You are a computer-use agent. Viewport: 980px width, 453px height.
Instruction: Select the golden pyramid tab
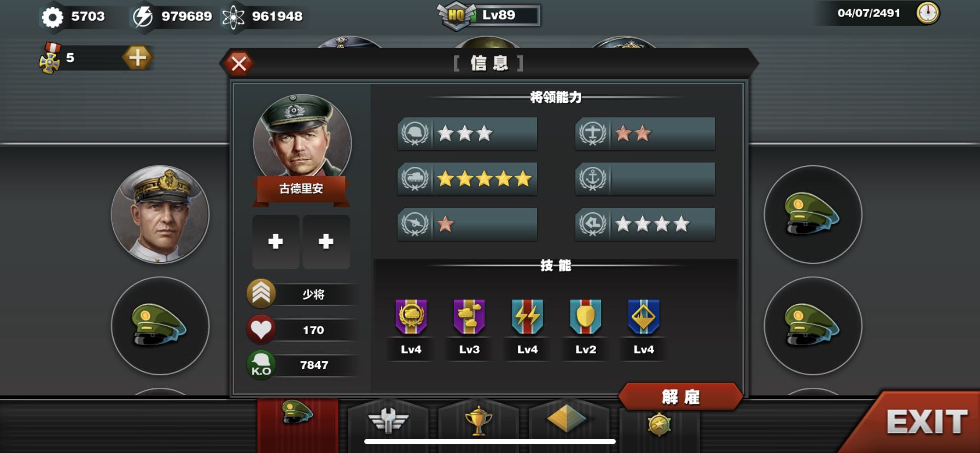click(567, 420)
